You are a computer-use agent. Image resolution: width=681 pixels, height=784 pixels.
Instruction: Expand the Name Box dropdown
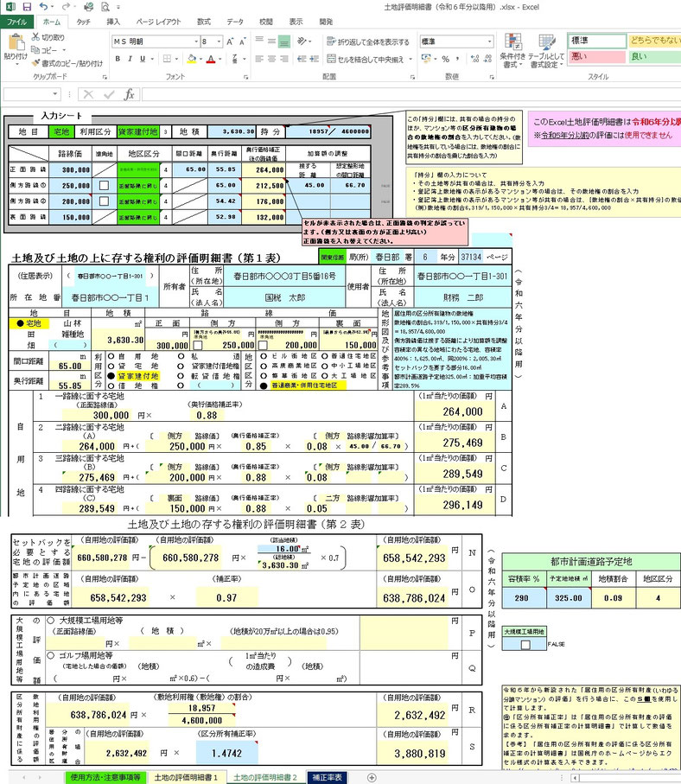[x=55, y=94]
